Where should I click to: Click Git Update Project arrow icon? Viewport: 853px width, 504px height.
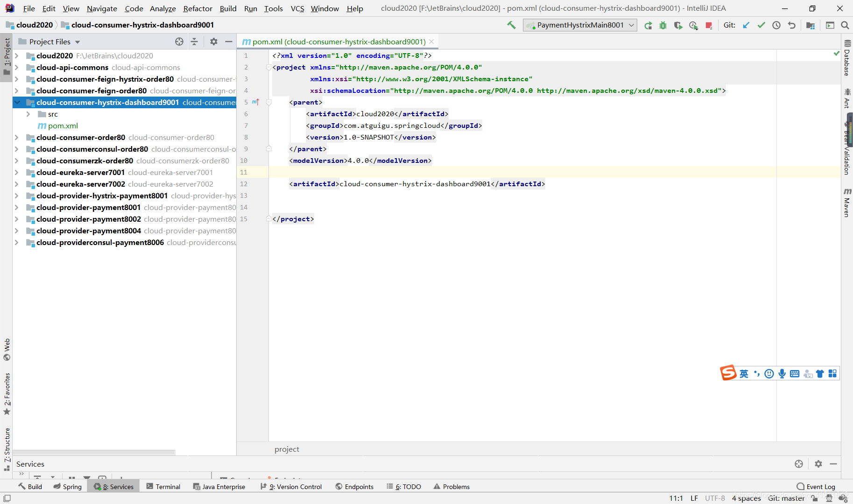[x=746, y=25]
